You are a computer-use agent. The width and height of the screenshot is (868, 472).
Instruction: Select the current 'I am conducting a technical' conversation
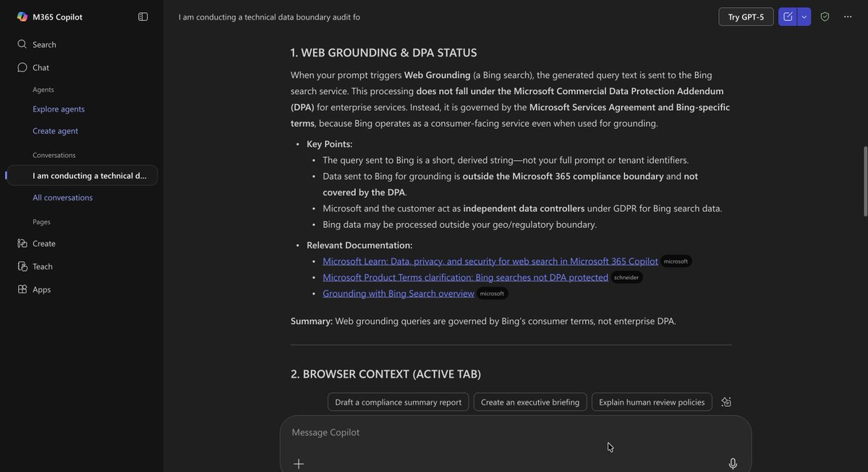click(x=82, y=175)
